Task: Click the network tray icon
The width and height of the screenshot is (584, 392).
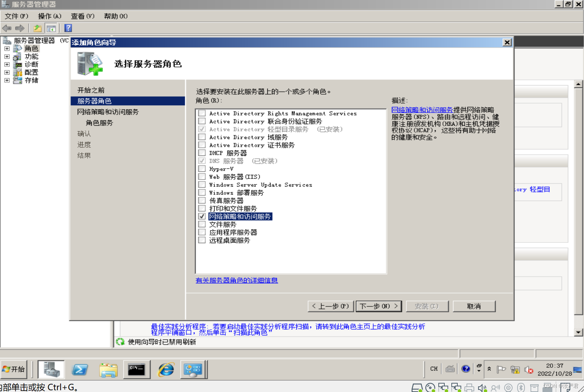Action: pos(515,369)
